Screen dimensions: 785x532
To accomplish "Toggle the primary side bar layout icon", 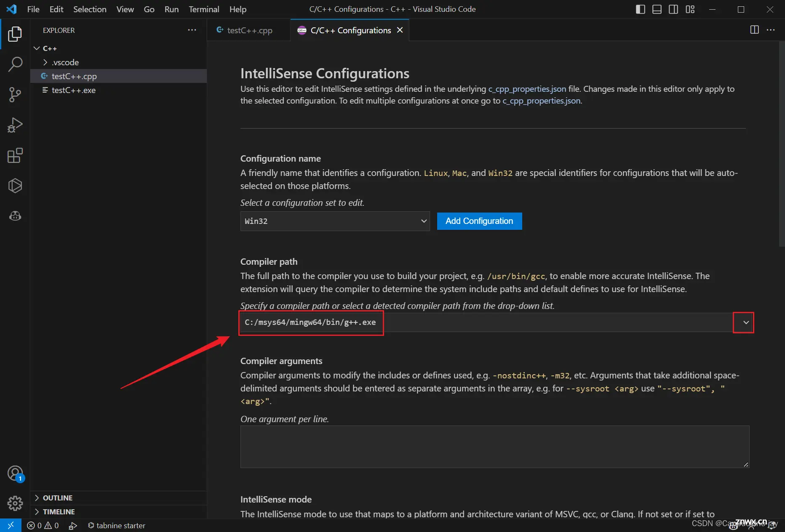I will (x=640, y=9).
